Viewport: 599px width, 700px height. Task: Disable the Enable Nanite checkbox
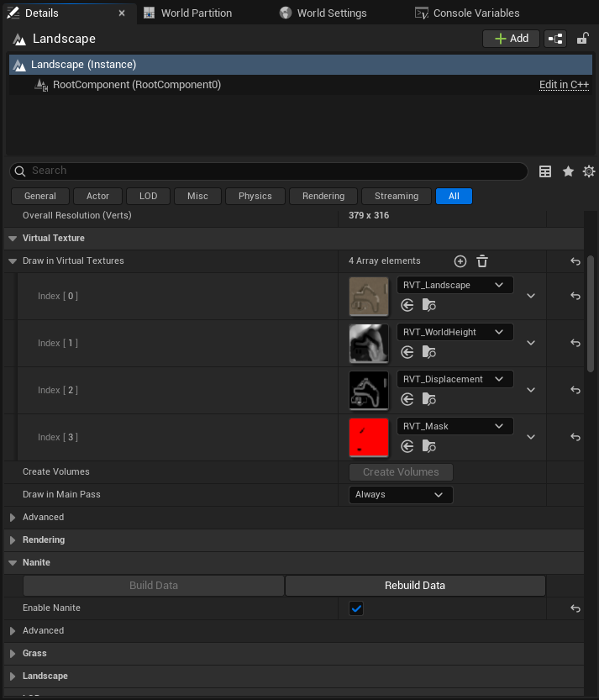pyautogui.click(x=356, y=608)
